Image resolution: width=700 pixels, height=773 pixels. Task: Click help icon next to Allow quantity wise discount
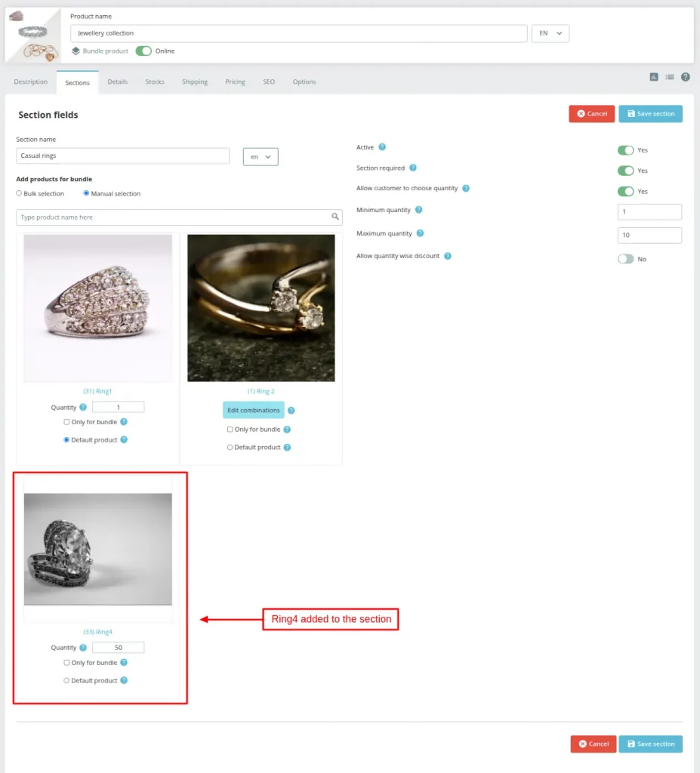coord(447,256)
